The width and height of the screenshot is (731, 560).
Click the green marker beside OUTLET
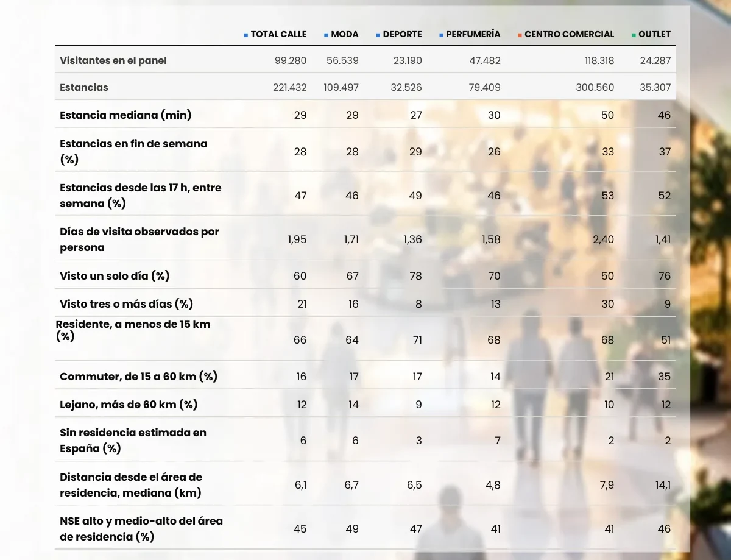[634, 35]
